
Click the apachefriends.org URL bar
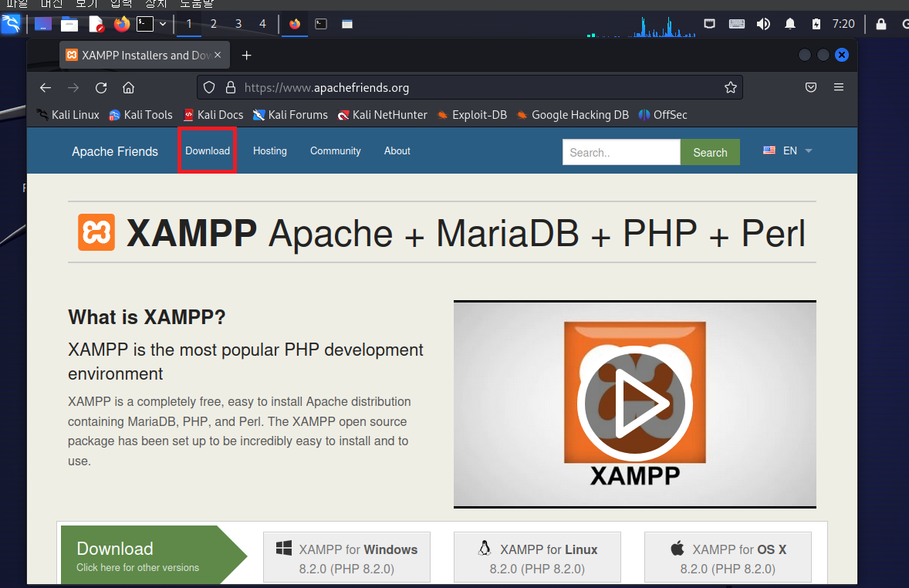click(x=470, y=87)
